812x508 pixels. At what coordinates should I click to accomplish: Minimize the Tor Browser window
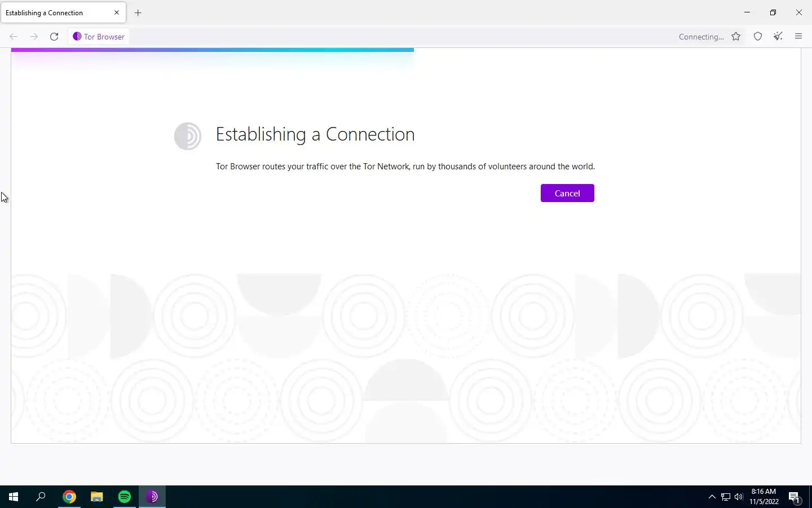[x=747, y=12]
